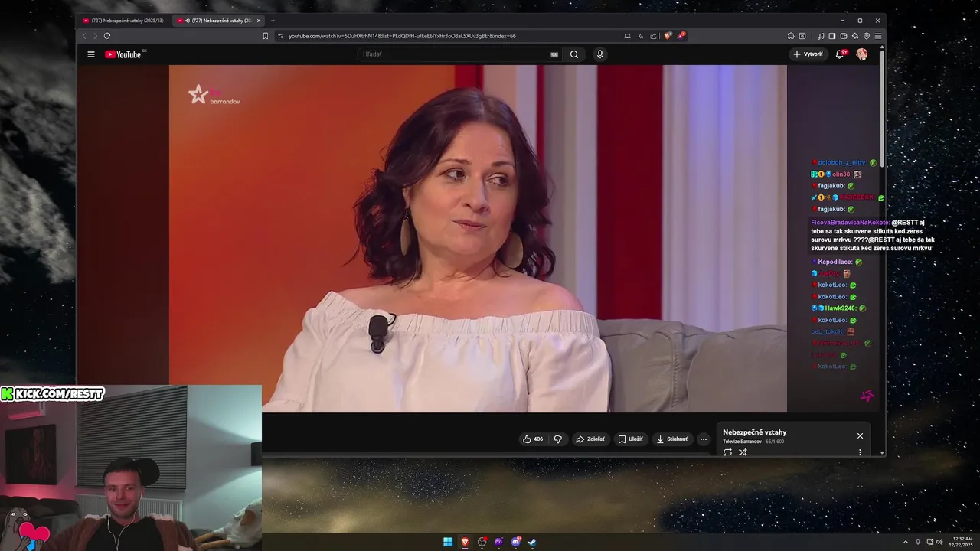980x551 pixels.
Task: Click the magnifier search button
Action: coord(574,54)
